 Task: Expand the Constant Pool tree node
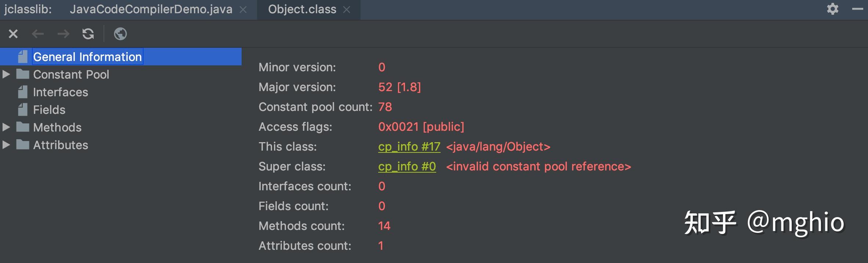point(6,75)
